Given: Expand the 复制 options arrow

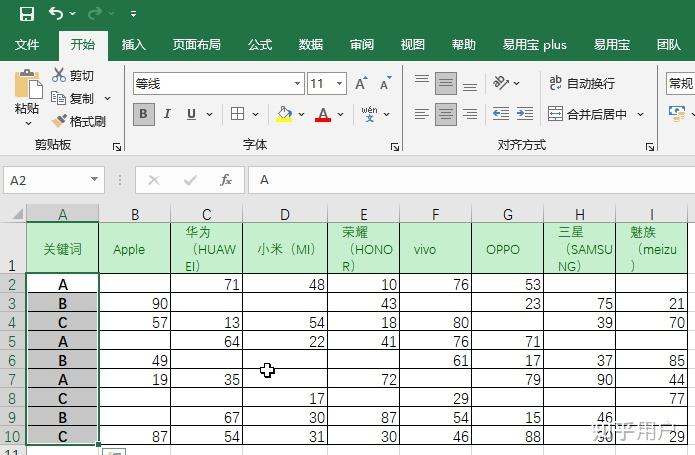Looking at the screenshot, I should pos(107,98).
